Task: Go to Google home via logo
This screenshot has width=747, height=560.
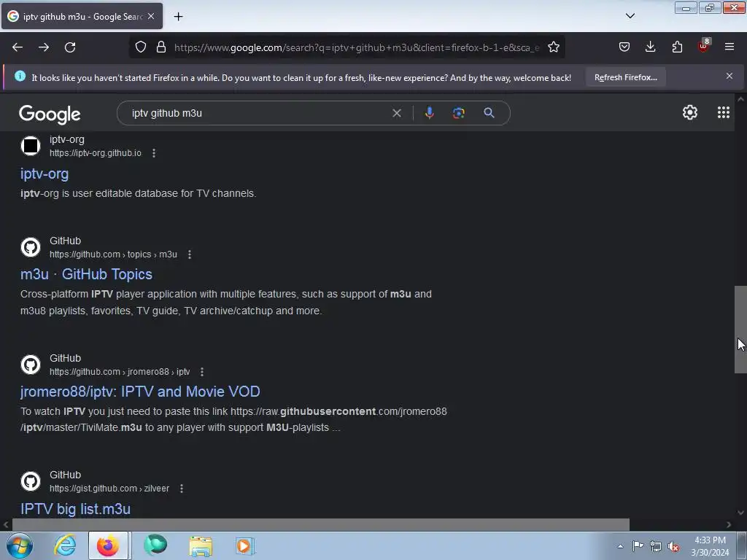Action: point(50,114)
